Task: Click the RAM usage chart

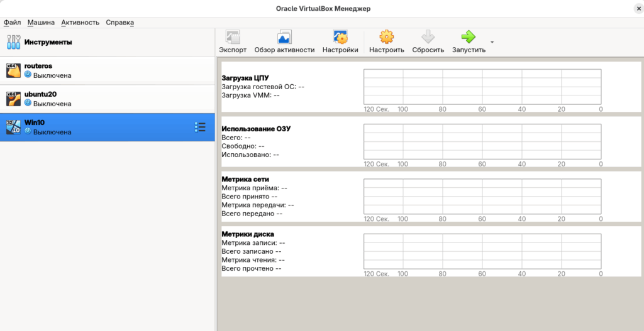Action: pos(482,141)
